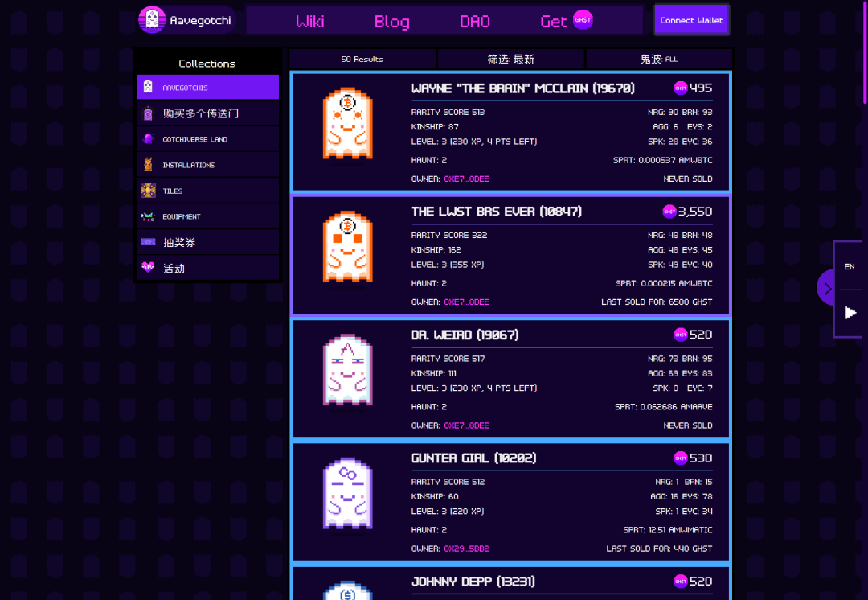868x600 pixels.
Task: Open the DAO navigation link
Action: (474, 21)
